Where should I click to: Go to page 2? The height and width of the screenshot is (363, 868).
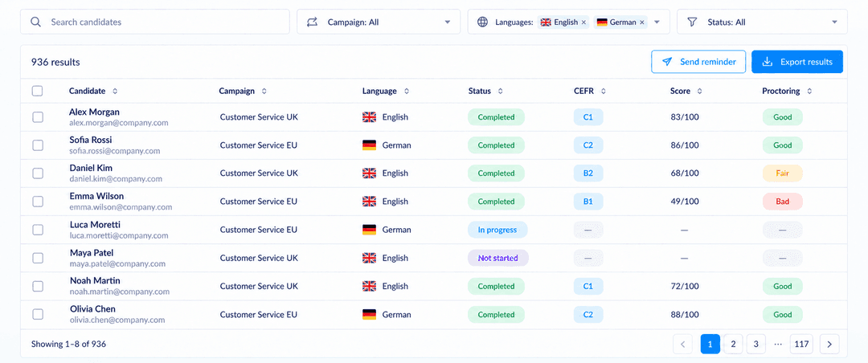click(x=733, y=345)
